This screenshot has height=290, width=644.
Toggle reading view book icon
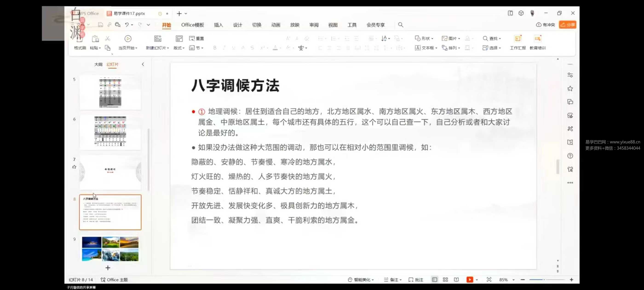click(456, 279)
